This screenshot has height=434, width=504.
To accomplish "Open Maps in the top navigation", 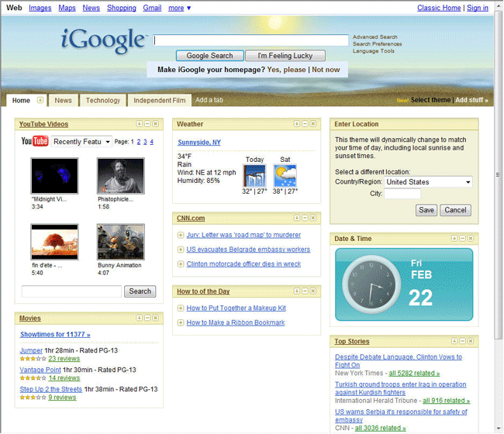I will 67,8.
